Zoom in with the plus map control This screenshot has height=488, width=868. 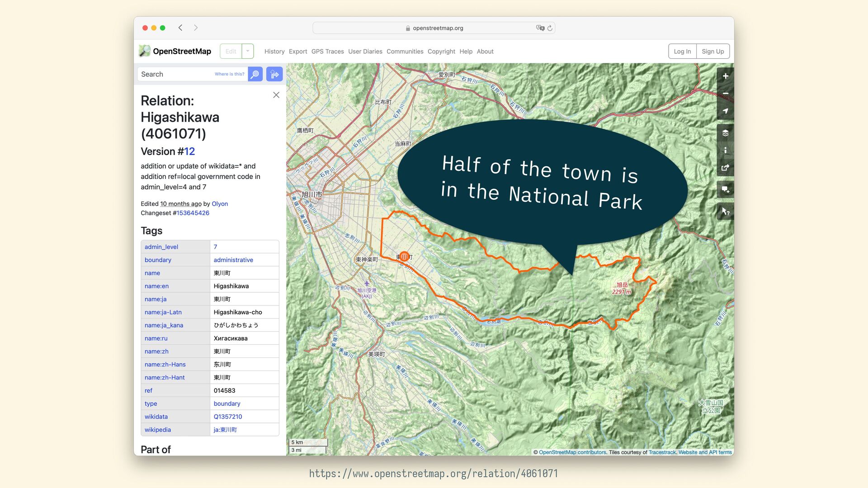(725, 76)
